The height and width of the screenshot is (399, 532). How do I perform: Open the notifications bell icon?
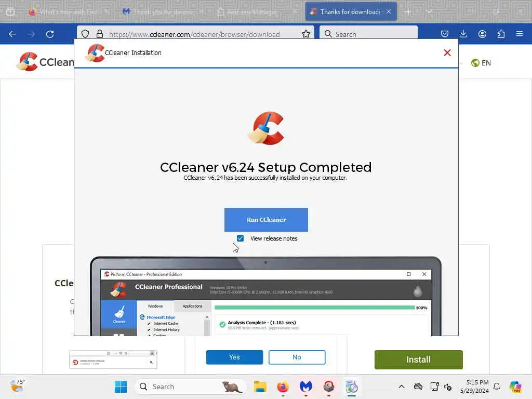point(497,387)
